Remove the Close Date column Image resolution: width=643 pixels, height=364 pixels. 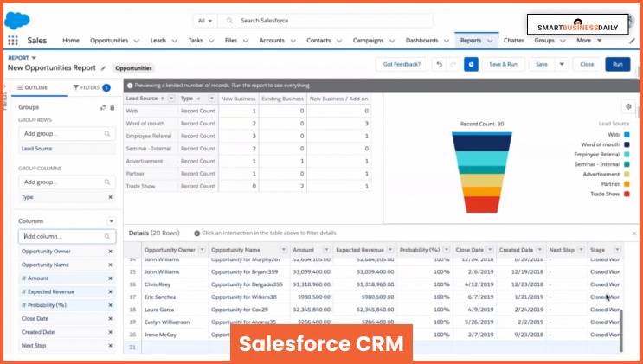click(x=110, y=318)
